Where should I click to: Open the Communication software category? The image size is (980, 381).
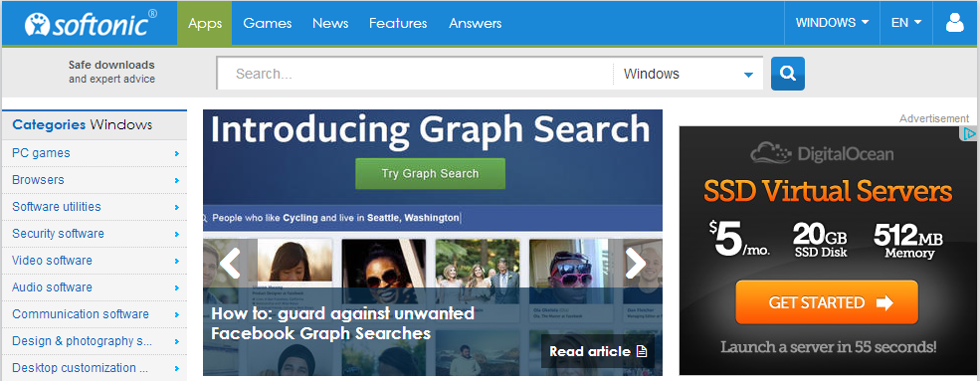[x=81, y=314]
